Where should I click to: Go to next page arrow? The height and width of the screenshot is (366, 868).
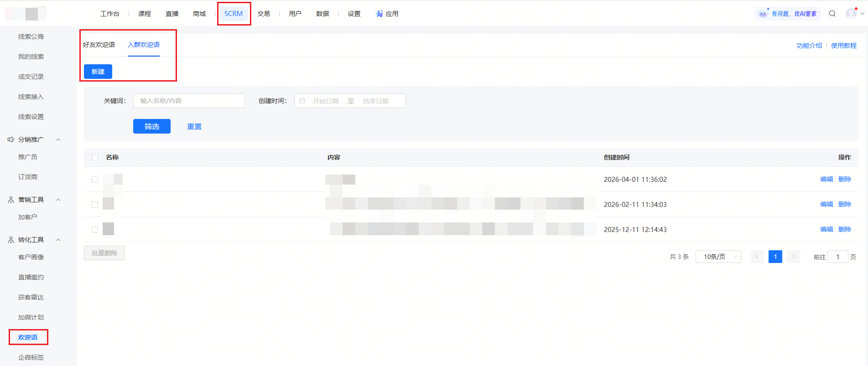click(794, 257)
